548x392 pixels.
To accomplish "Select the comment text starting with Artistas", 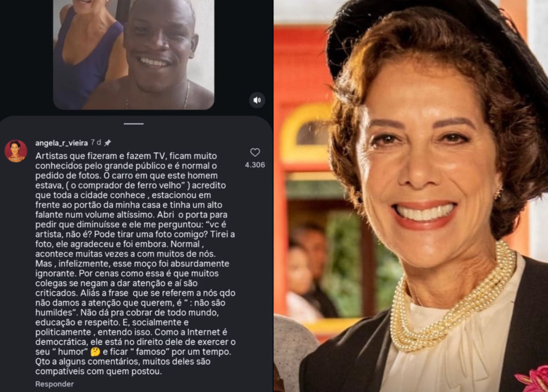I will 135,264.
